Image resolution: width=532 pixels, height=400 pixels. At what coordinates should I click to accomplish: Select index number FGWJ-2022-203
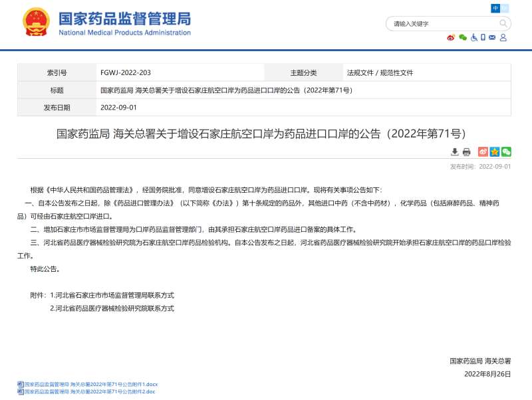[126, 72]
